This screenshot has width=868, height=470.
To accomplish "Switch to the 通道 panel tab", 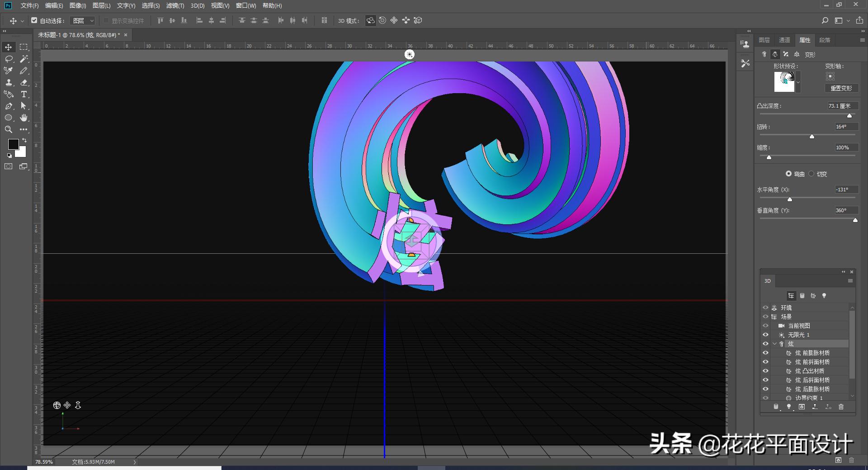I will [x=784, y=40].
